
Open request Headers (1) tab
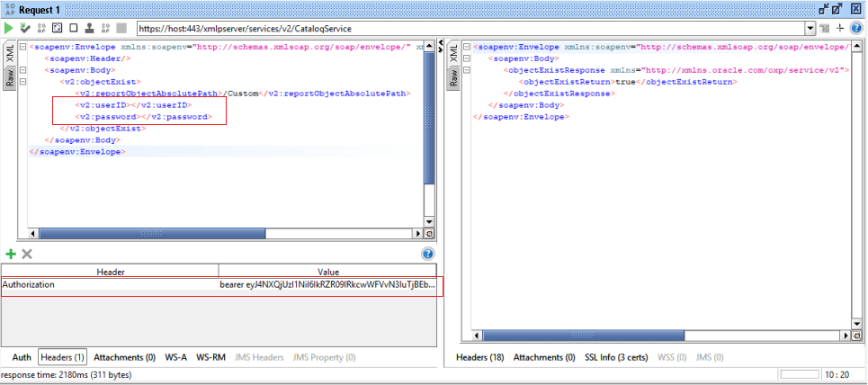click(63, 357)
